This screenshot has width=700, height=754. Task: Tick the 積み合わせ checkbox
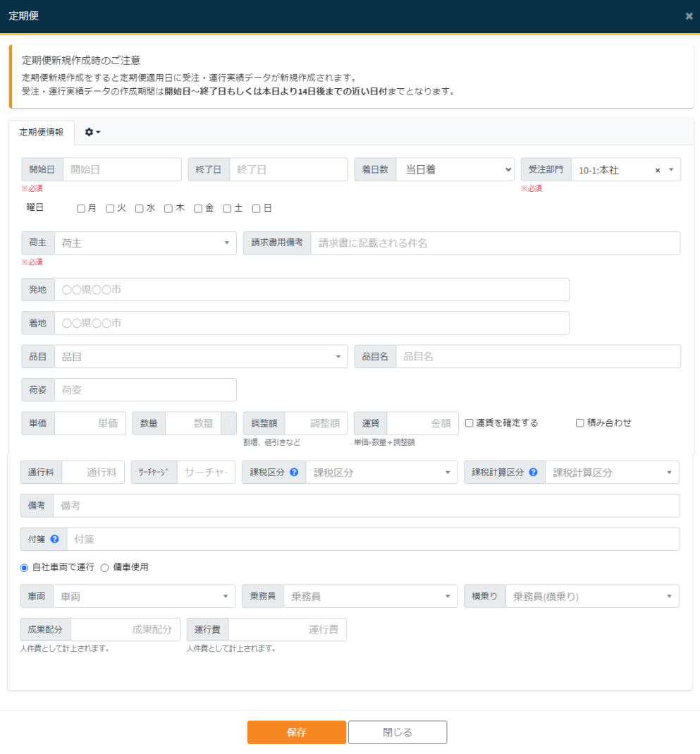580,423
